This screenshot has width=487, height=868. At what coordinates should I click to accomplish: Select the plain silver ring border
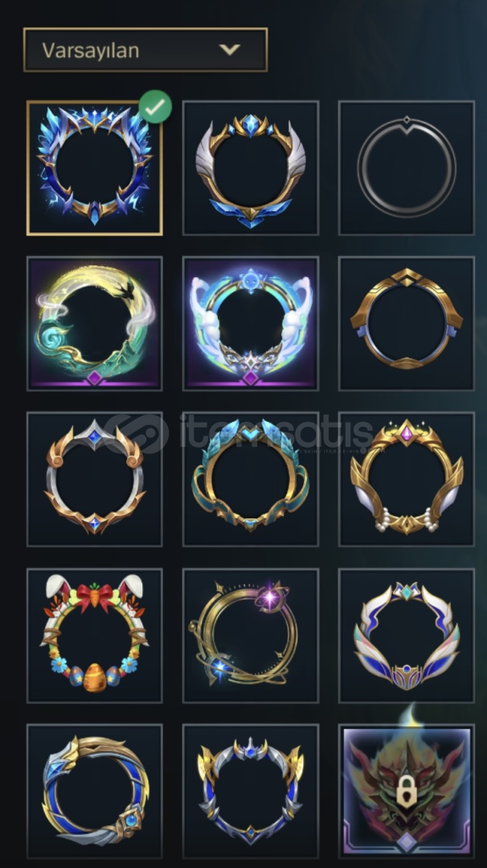(x=406, y=168)
